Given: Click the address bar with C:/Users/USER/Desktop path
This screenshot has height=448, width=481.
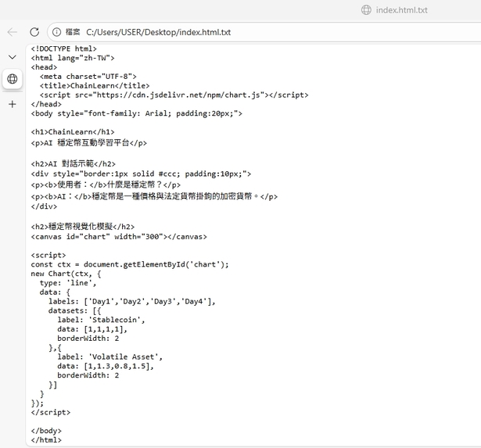Looking at the screenshot, I should point(264,32).
